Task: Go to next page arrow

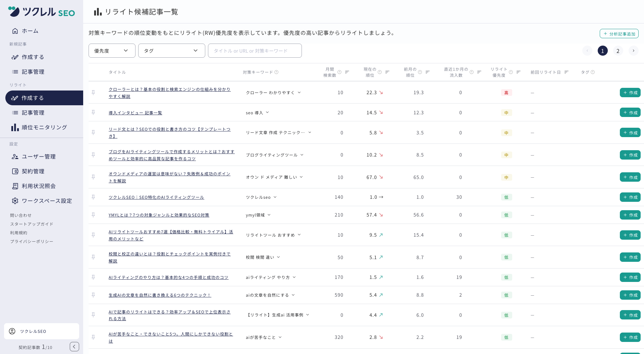Action: (x=633, y=51)
